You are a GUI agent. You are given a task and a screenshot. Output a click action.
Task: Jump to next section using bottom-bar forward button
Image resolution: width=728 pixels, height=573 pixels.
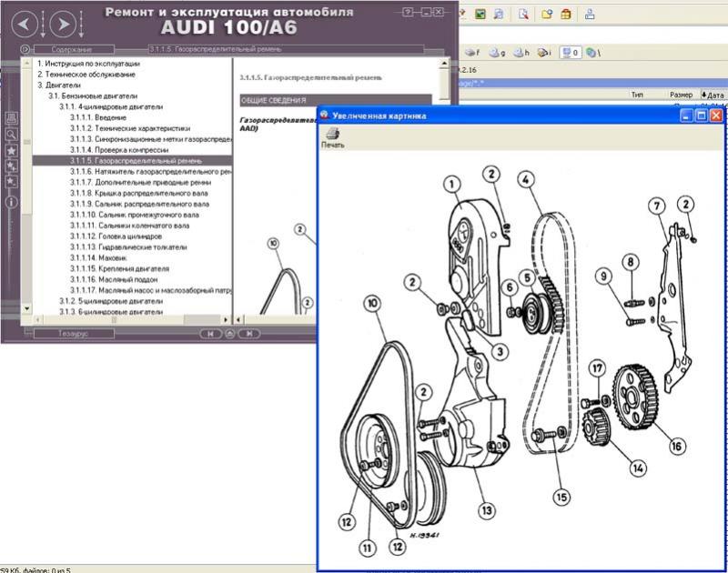(x=249, y=334)
